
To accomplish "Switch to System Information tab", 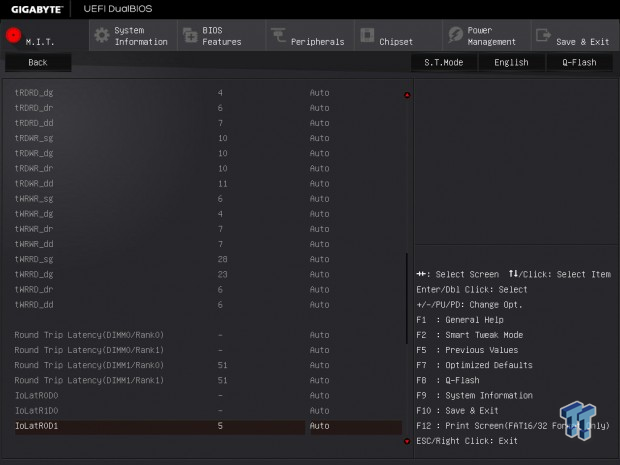I will 134,35.
